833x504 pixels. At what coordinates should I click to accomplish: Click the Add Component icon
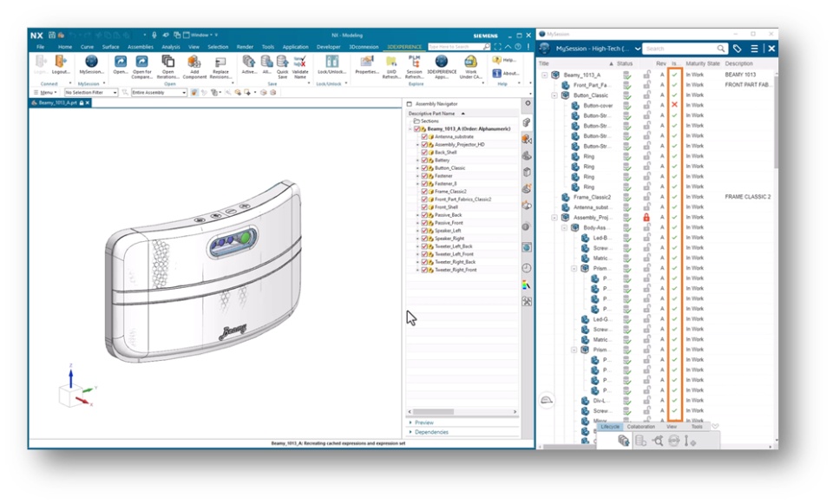click(194, 62)
